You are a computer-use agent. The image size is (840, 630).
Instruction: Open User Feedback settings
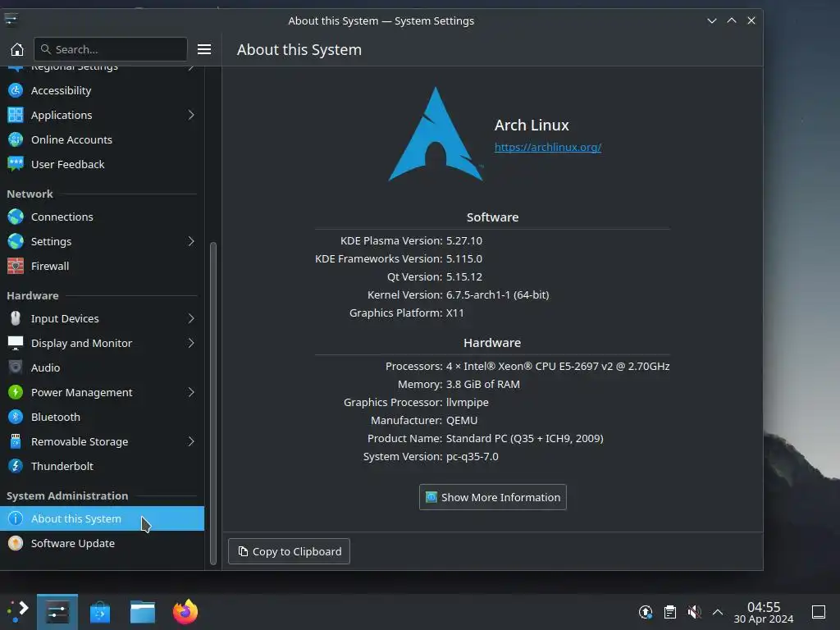click(102, 164)
